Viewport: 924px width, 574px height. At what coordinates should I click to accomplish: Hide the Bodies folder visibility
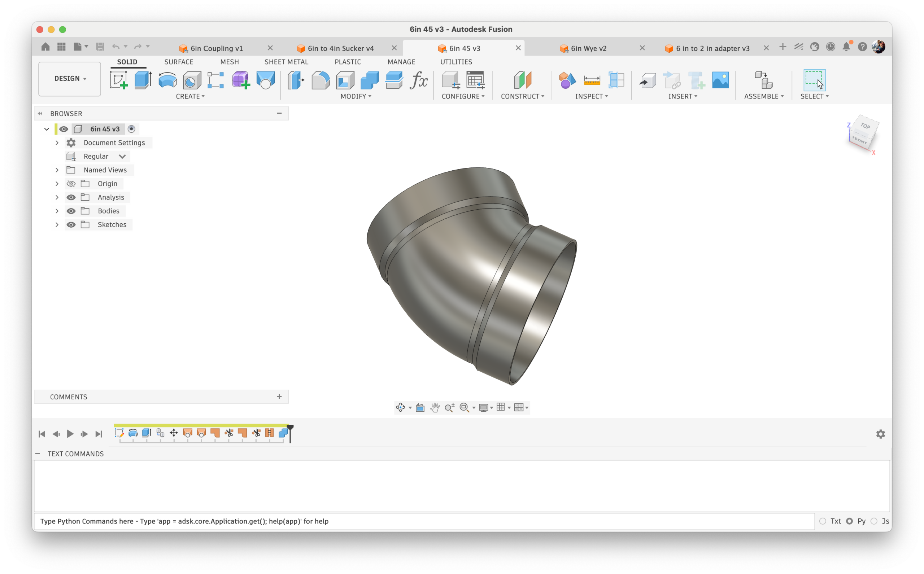click(x=71, y=211)
